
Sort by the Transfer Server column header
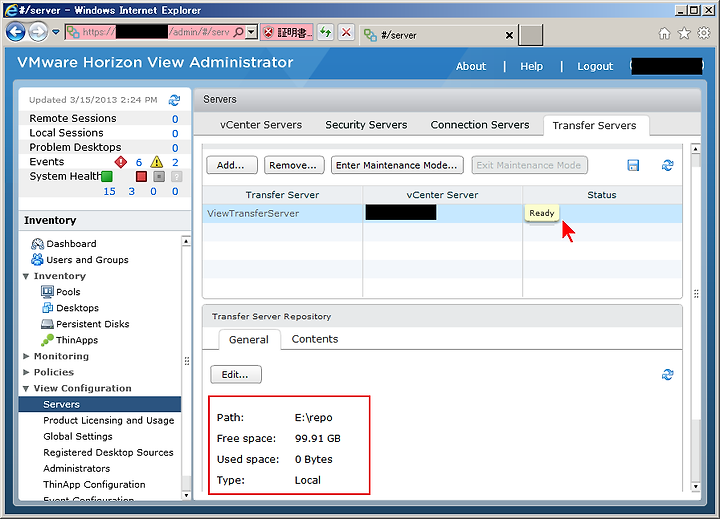pos(282,195)
